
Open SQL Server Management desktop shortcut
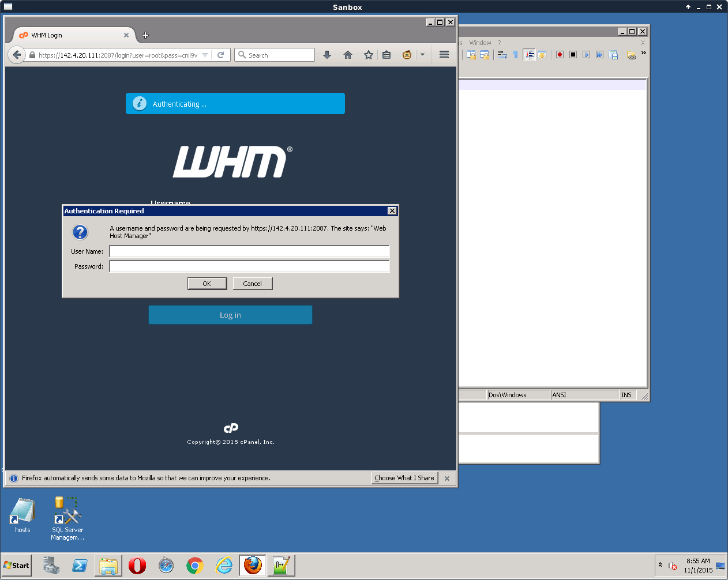click(x=67, y=518)
